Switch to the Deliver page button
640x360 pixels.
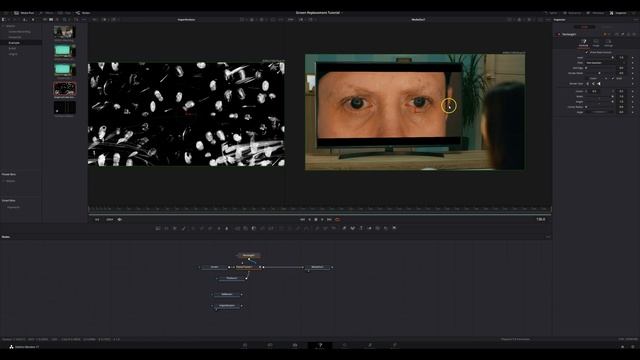pos(395,346)
